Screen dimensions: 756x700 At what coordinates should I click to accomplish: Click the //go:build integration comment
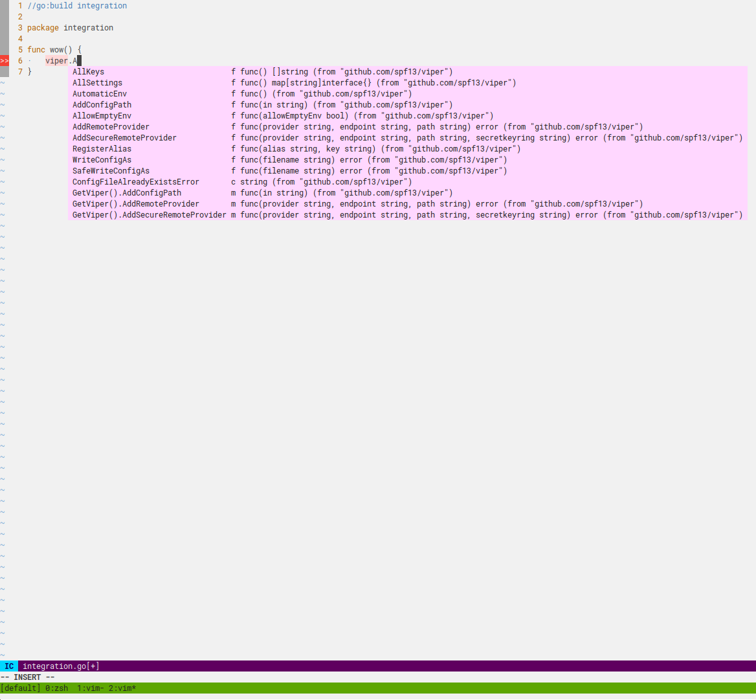pyautogui.click(x=77, y=6)
